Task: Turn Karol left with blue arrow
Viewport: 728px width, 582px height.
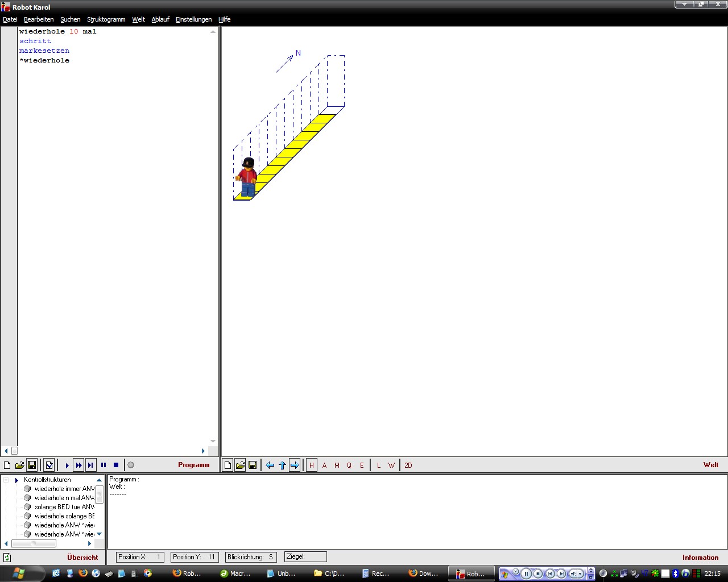Action: pos(270,465)
